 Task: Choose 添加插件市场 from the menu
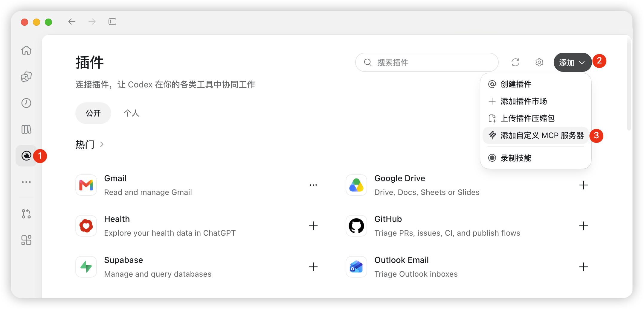(x=535, y=101)
